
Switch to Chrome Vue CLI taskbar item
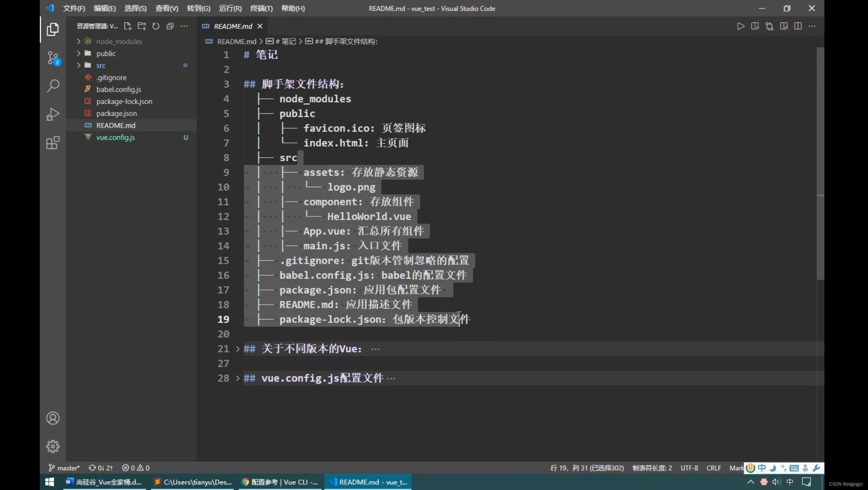pyautogui.click(x=280, y=482)
